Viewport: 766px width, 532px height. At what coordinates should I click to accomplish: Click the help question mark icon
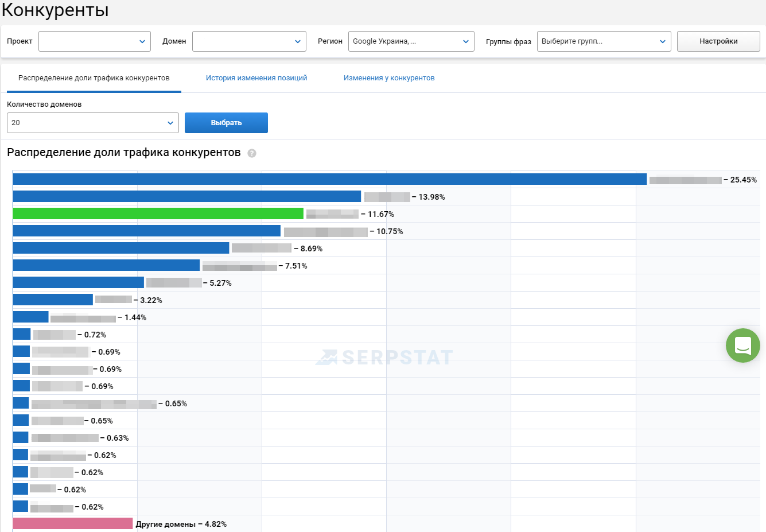click(251, 153)
